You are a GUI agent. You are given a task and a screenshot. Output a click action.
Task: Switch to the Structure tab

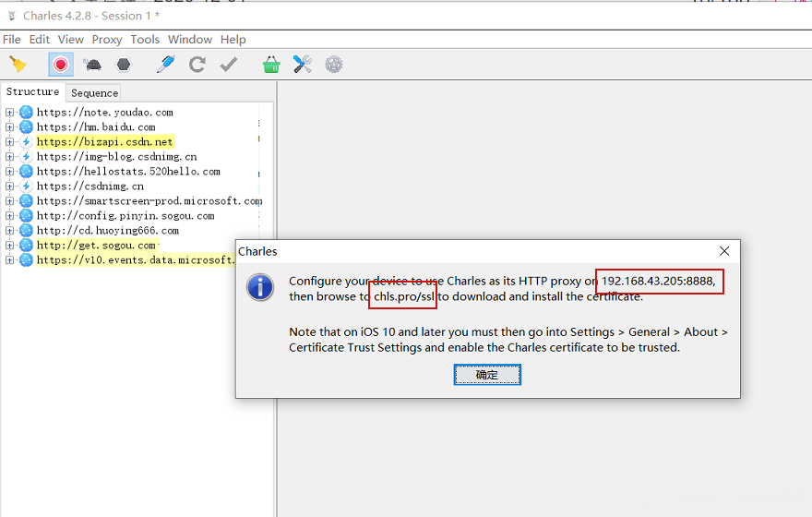[x=32, y=91]
